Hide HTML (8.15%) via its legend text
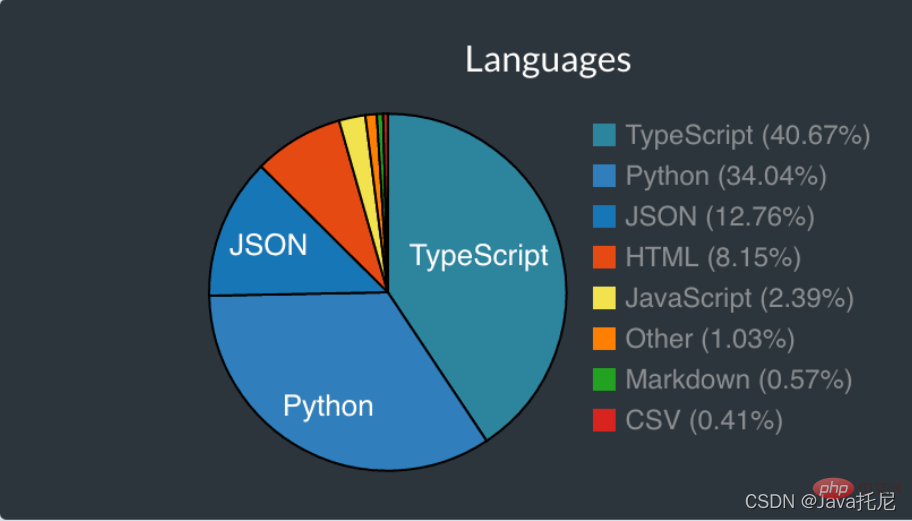Screen dimensions: 912x521 coord(713,257)
